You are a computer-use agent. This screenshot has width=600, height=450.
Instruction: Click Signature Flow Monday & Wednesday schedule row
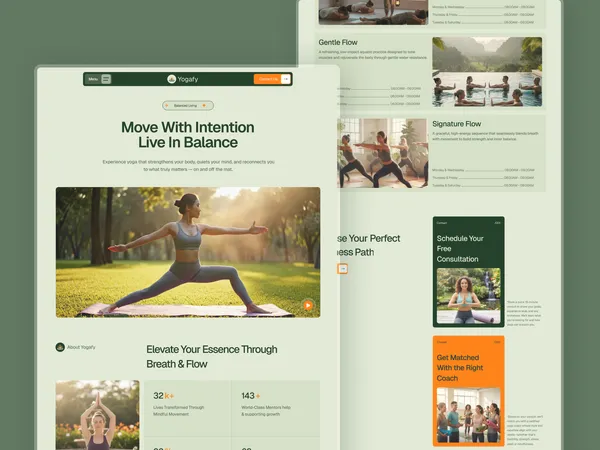click(483, 170)
